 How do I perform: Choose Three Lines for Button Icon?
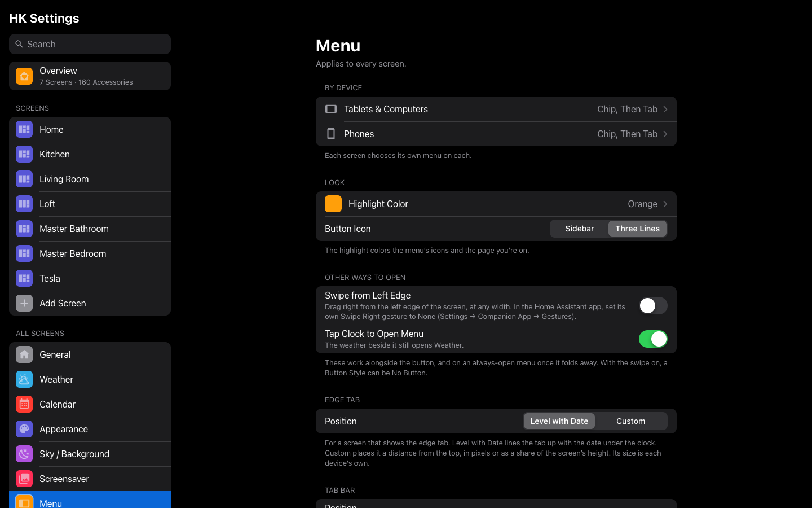pos(637,229)
